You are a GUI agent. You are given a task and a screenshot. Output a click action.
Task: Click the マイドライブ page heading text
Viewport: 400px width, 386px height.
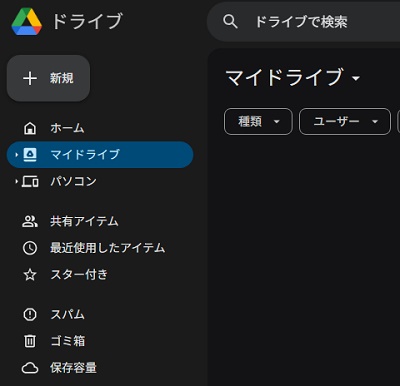[285, 78]
